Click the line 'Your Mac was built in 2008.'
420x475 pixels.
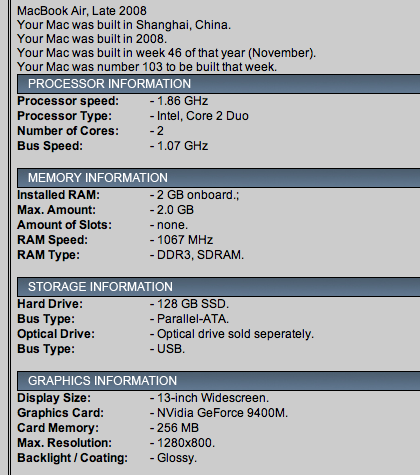tap(92, 39)
